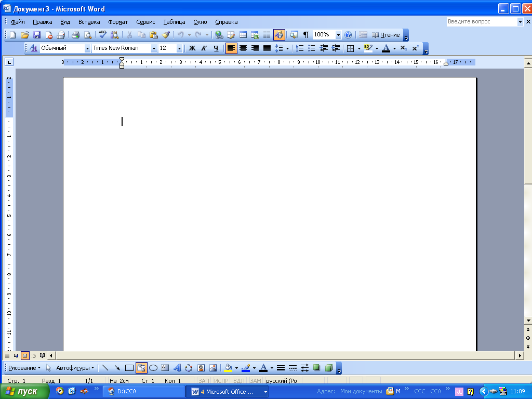Switch to D:\CCA taskbar window

[144, 392]
